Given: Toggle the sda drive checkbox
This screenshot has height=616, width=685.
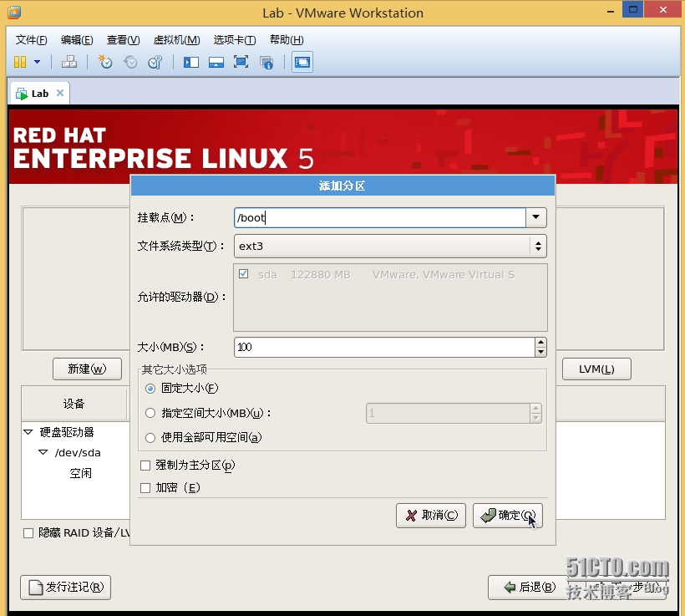Looking at the screenshot, I should (x=244, y=274).
